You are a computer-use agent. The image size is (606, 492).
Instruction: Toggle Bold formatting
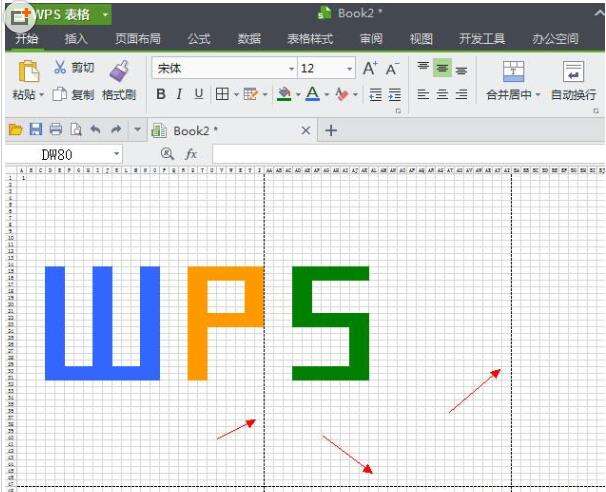(x=161, y=94)
